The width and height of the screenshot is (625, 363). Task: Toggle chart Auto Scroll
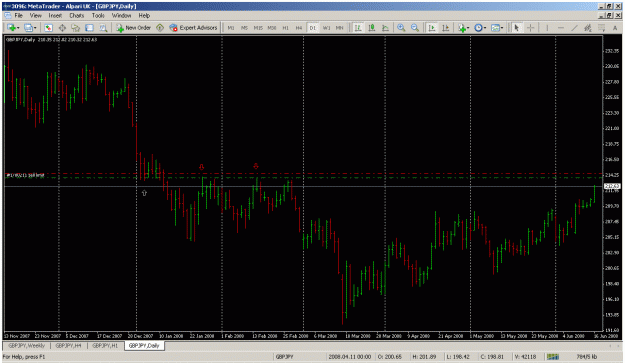[x=432, y=27]
